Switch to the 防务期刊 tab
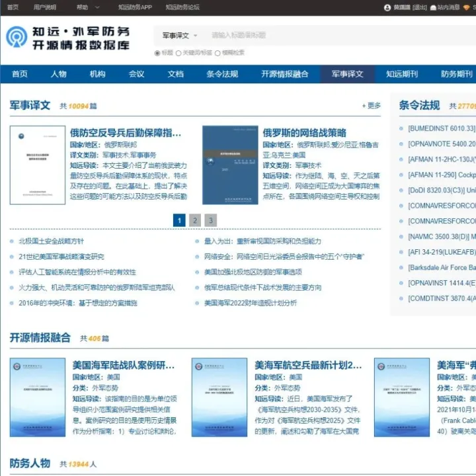Screen dimensions: 476x476 tap(457, 74)
